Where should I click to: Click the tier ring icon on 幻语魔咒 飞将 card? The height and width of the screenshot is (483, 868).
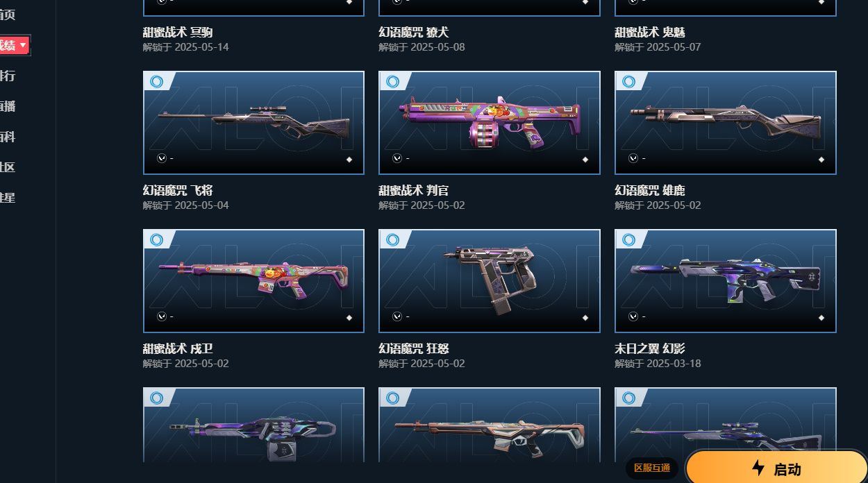click(x=157, y=82)
